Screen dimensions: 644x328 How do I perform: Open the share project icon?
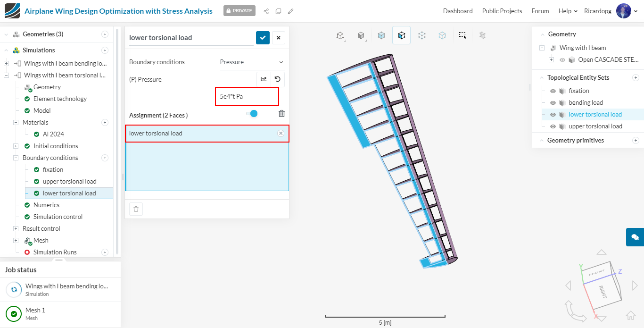click(266, 11)
